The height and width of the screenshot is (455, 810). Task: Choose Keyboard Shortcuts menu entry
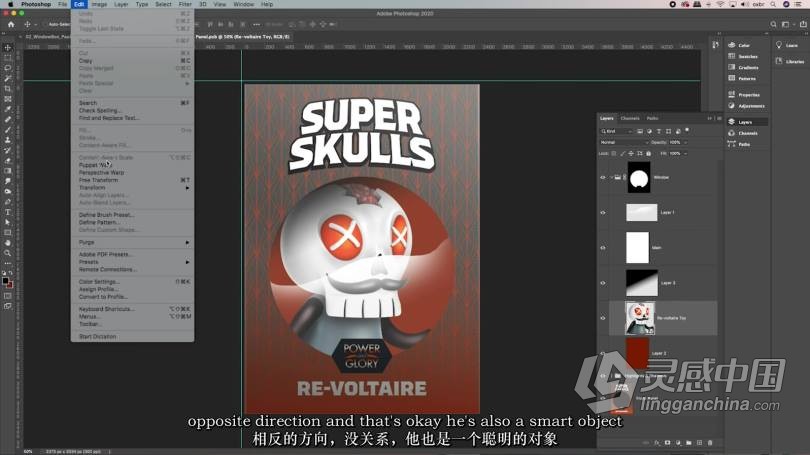tap(133, 309)
